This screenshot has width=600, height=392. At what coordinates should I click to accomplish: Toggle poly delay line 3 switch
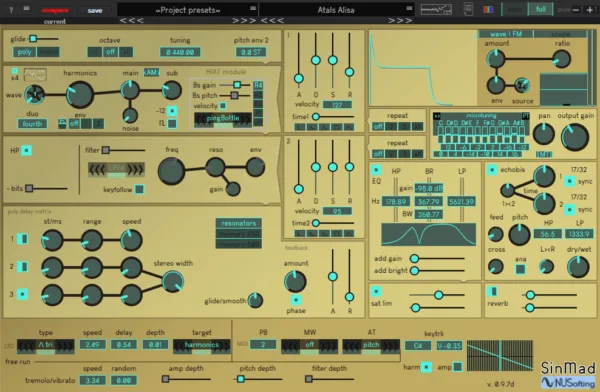coord(22,294)
